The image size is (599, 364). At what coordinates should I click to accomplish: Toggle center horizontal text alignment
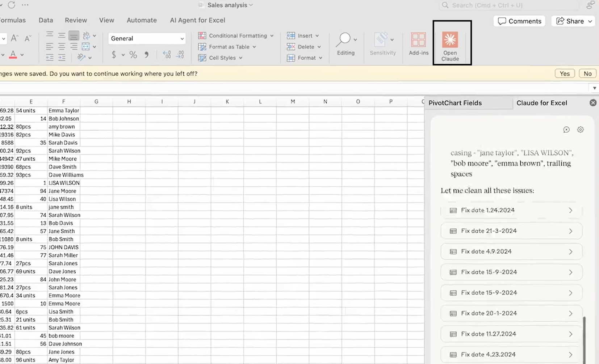pos(62,47)
